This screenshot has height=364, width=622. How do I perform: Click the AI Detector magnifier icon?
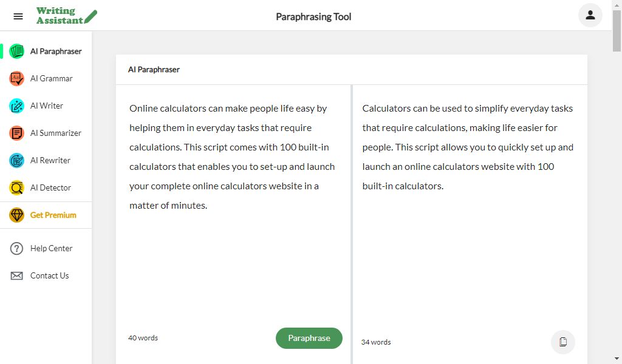tap(17, 188)
